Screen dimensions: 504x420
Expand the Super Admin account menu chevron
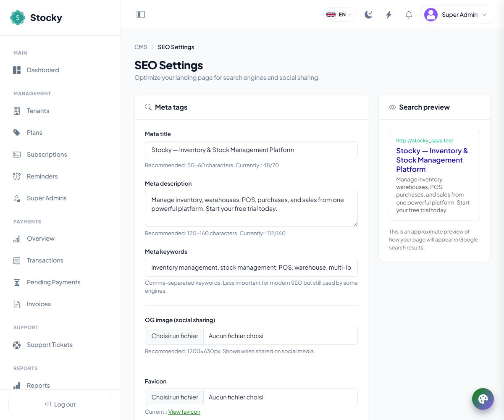point(484,15)
